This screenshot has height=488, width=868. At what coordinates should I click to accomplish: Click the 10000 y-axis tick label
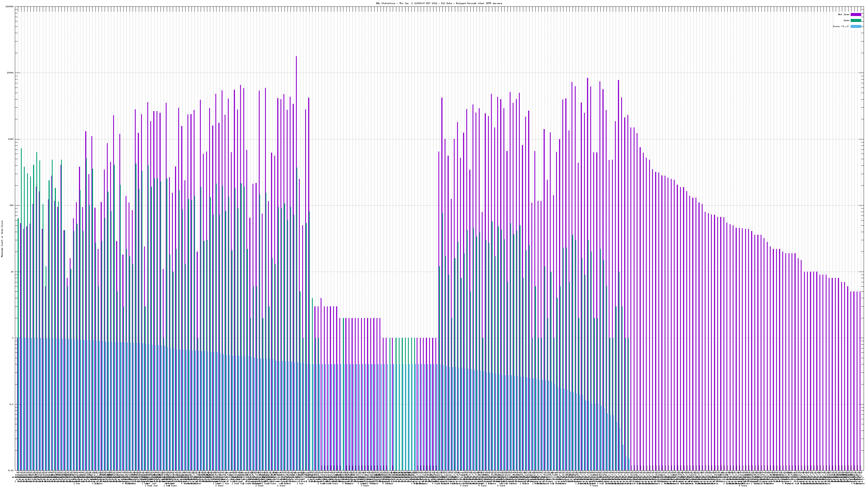click(11, 73)
